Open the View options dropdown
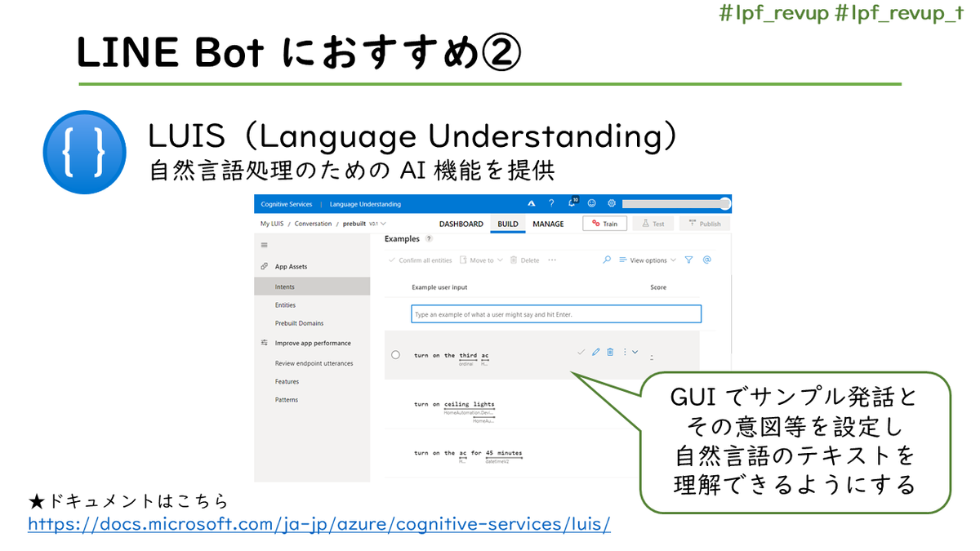Image resolution: width=980 pixels, height=551 pixels. click(x=648, y=260)
